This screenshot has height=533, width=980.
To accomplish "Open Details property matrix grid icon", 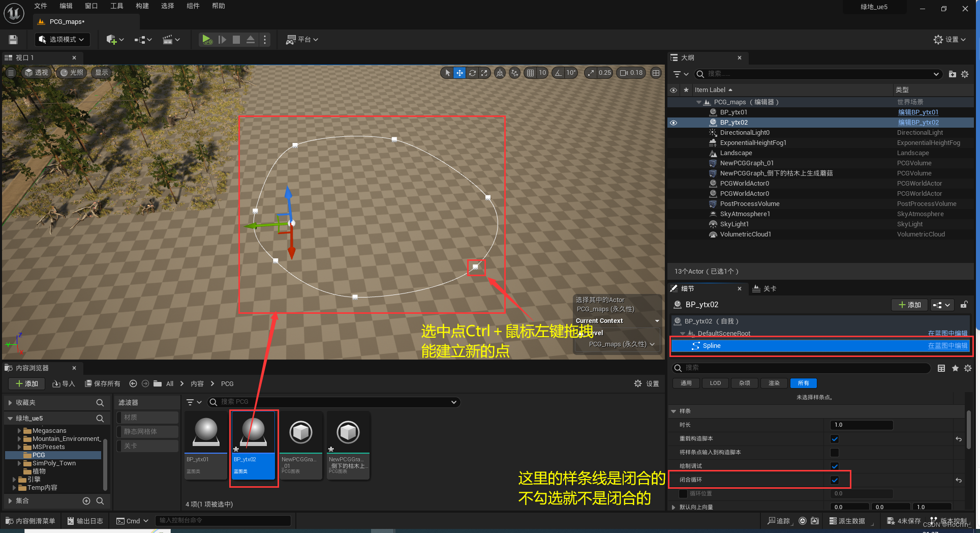I will (x=941, y=368).
